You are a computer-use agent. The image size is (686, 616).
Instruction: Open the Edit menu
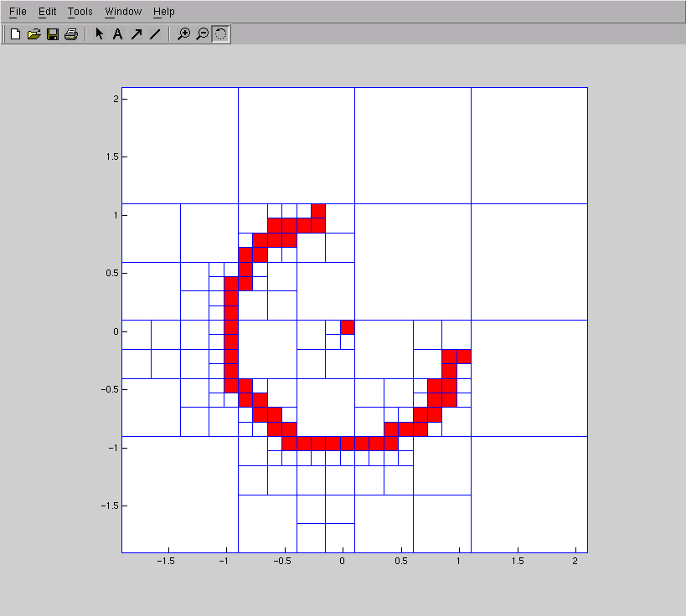pos(47,12)
